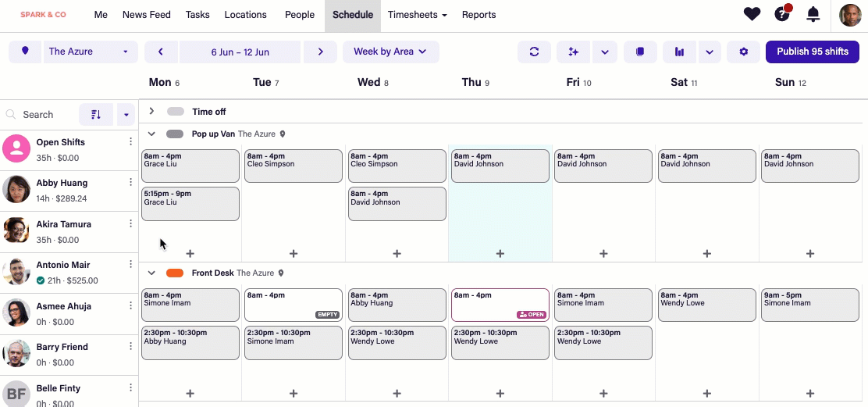
Task: Click the employee sort order icon
Action: pos(96,114)
